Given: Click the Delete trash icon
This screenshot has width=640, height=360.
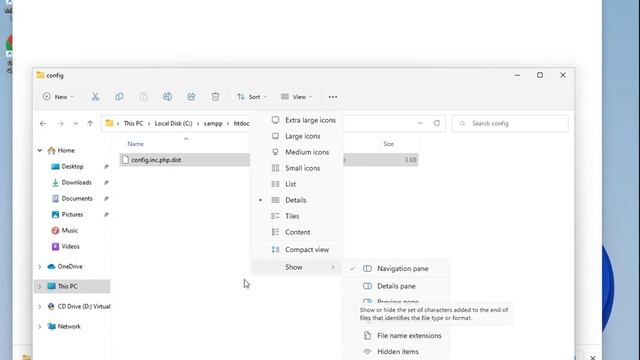Looking at the screenshot, I should point(215,97).
